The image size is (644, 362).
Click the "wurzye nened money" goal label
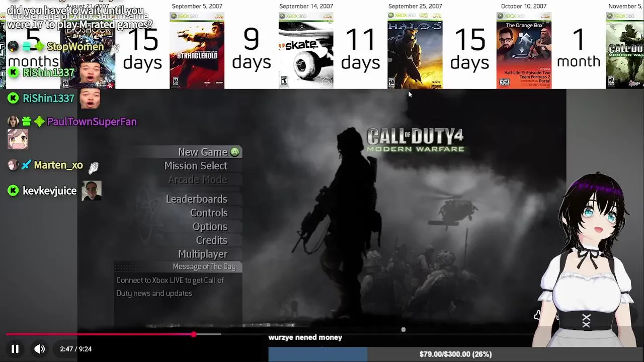305,337
